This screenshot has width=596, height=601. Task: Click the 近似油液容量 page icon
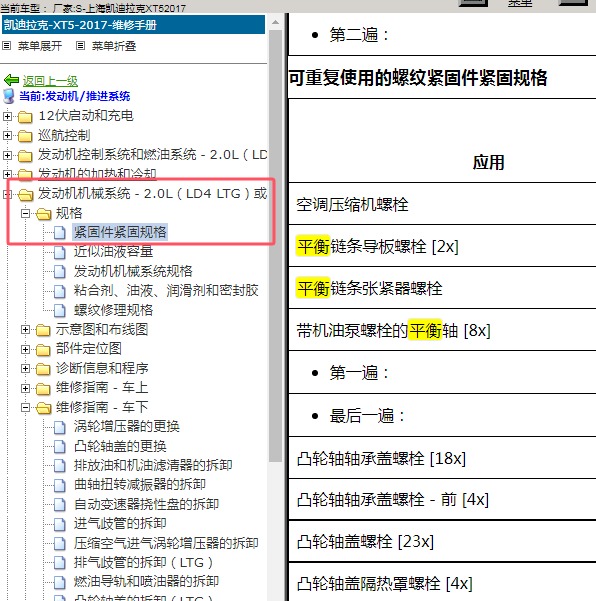point(60,252)
